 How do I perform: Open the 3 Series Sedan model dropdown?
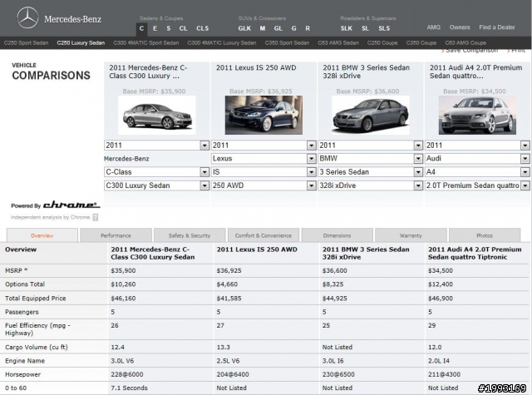pos(371,172)
